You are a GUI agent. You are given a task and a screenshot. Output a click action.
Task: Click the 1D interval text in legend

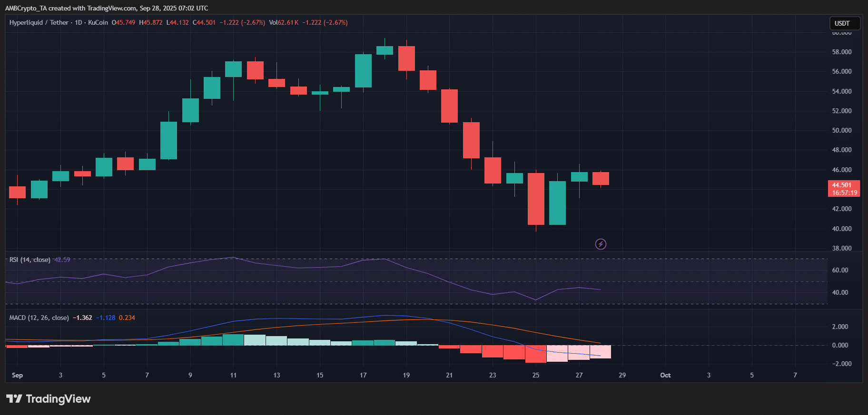pos(79,22)
